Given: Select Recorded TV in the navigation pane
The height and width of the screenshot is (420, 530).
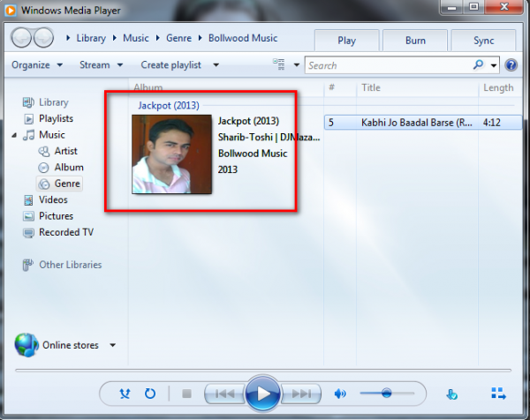Looking at the screenshot, I should click(x=57, y=232).
